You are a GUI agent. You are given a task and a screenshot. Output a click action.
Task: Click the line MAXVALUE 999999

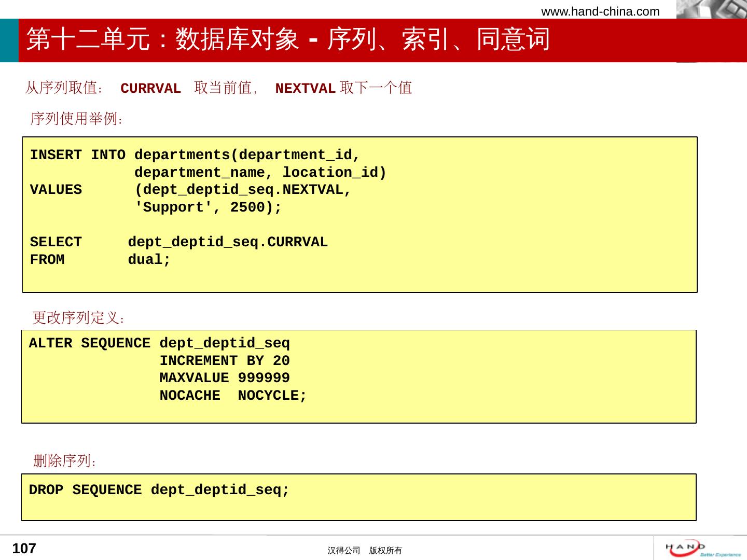point(225,378)
